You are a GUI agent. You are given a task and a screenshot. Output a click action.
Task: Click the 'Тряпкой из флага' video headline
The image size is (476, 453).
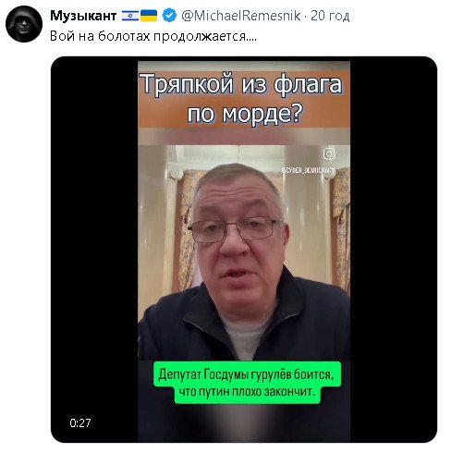tap(241, 84)
